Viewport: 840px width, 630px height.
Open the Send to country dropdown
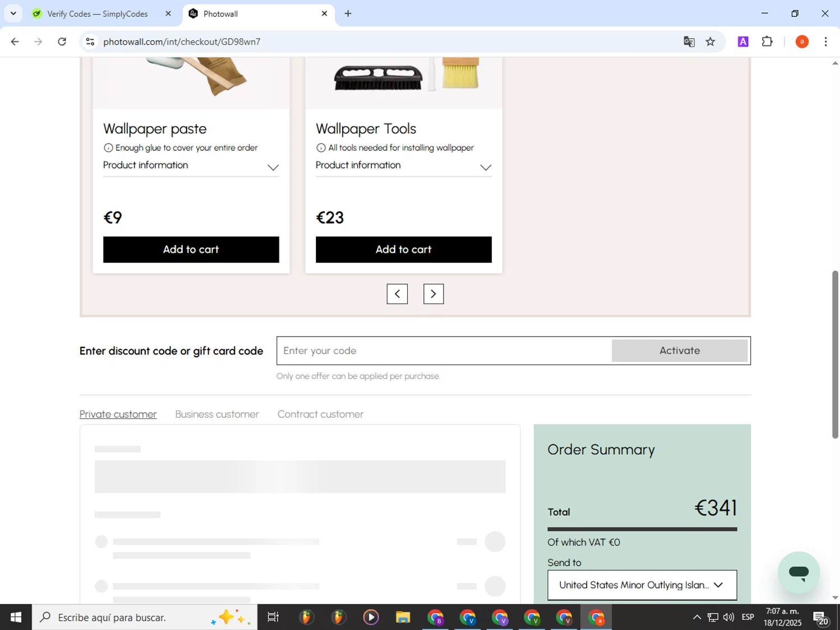click(x=642, y=585)
